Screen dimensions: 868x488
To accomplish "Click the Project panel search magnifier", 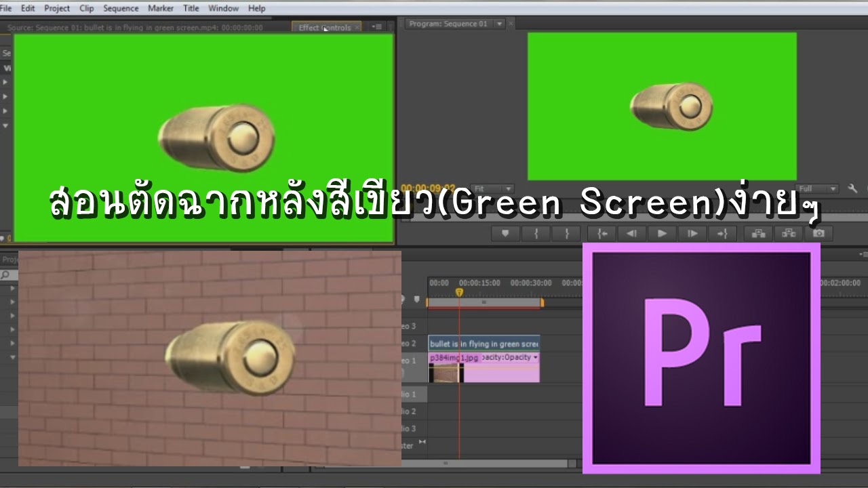I will 5,275.
